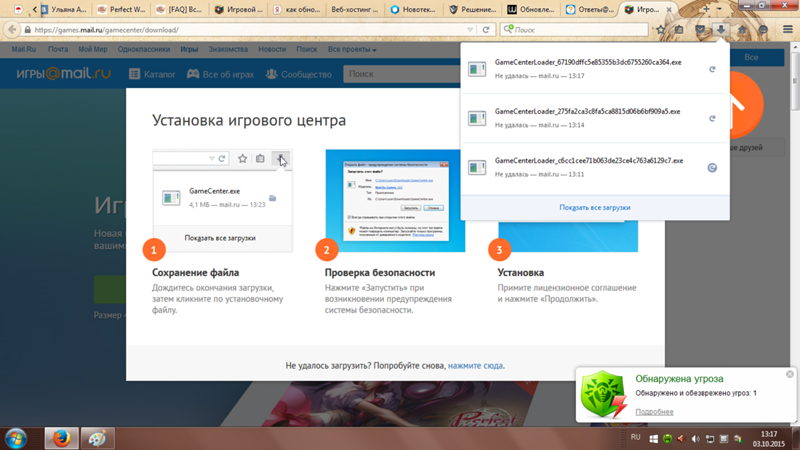Switch to the 'Ответы@...' tab
Image resolution: width=800 pixels, height=450 pixels.
pos(590,9)
